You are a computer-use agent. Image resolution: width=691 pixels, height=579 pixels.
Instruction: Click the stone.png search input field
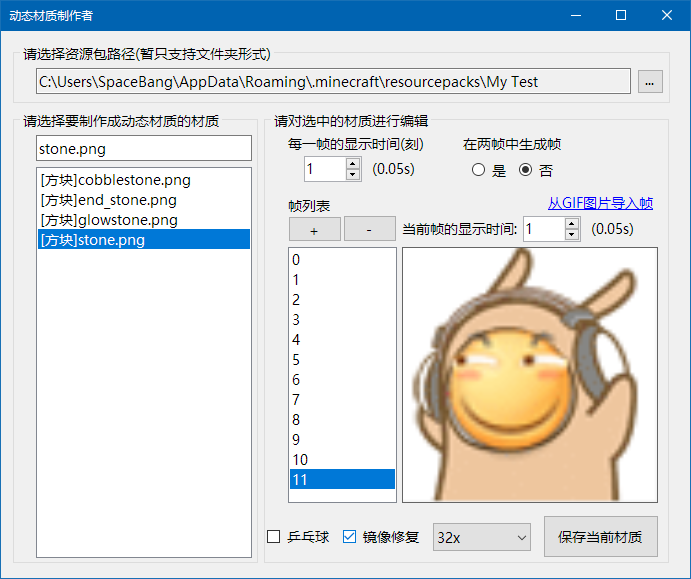[144, 148]
